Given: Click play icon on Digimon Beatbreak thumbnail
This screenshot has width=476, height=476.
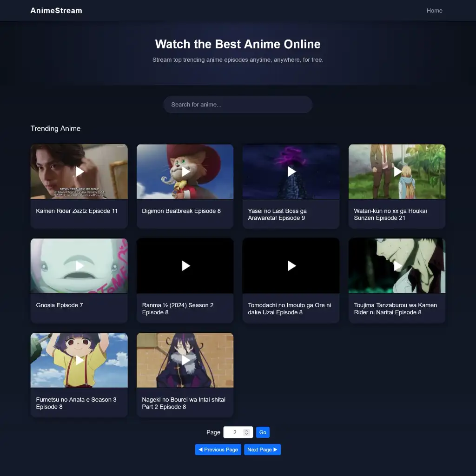Looking at the screenshot, I should [x=185, y=172].
